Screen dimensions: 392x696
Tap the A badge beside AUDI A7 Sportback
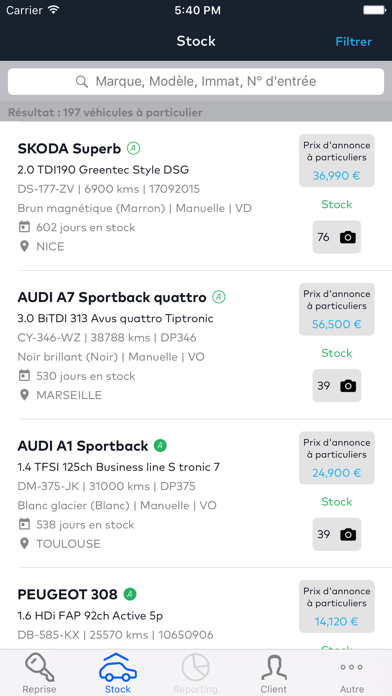[x=218, y=297]
